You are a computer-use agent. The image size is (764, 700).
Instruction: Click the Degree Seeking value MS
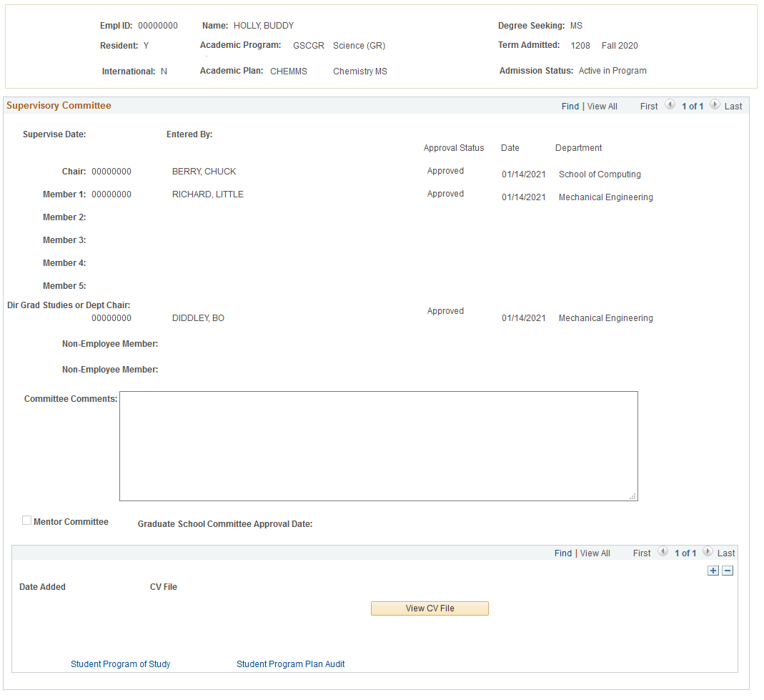(577, 25)
